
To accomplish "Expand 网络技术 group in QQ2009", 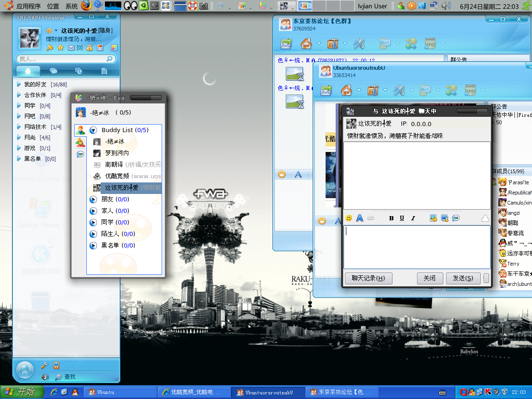I will point(19,127).
